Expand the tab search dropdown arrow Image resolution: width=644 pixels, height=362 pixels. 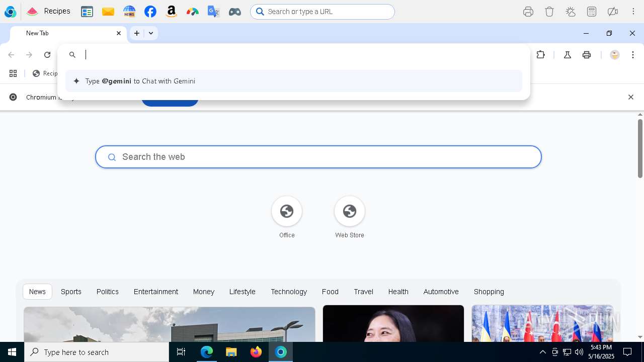pyautogui.click(x=151, y=33)
